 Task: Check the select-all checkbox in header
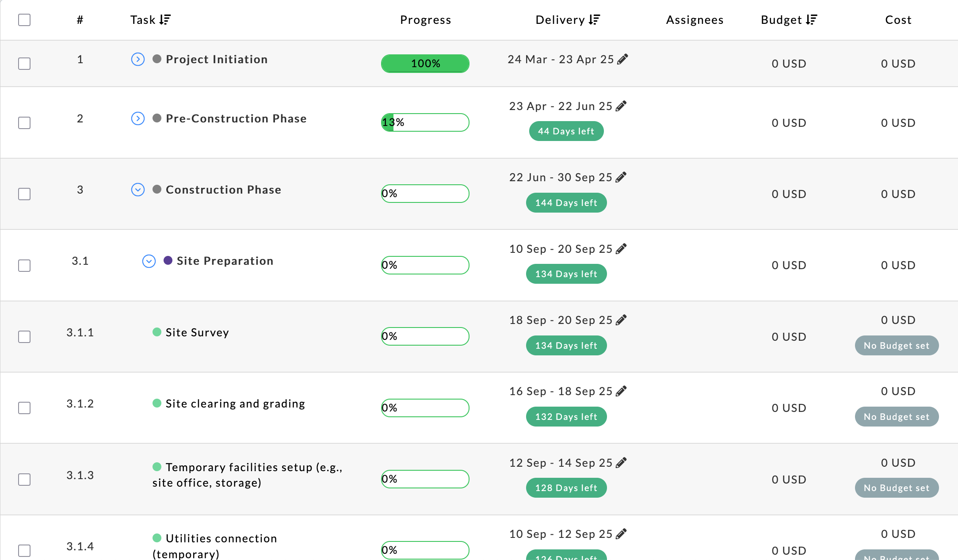[x=24, y=20]
